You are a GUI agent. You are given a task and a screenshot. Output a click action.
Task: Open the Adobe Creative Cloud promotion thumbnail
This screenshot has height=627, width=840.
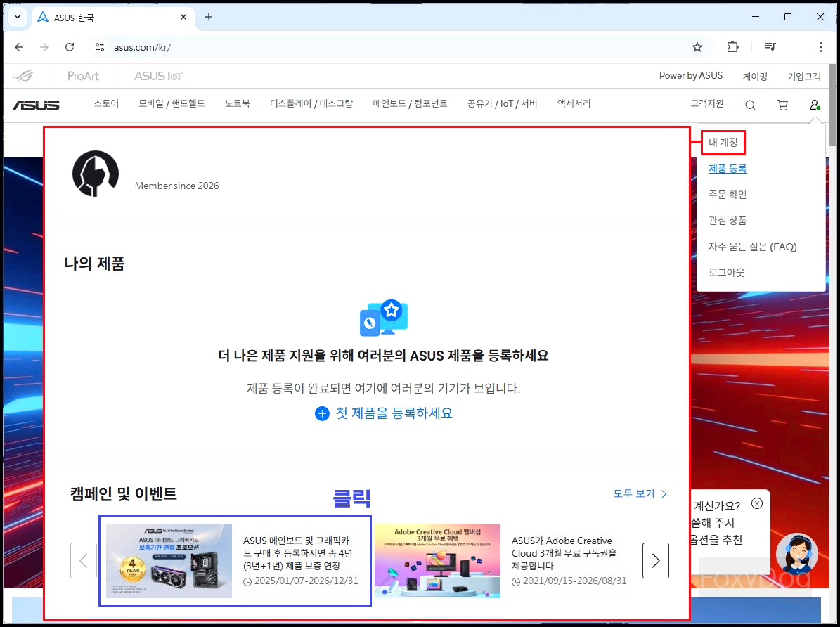click(x=437, y=560)
